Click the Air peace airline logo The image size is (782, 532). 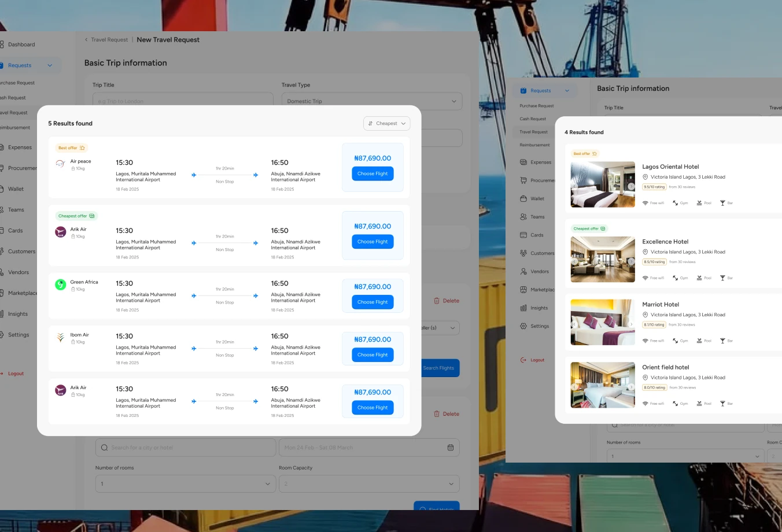pyautogui.click(x=60, y=164)
